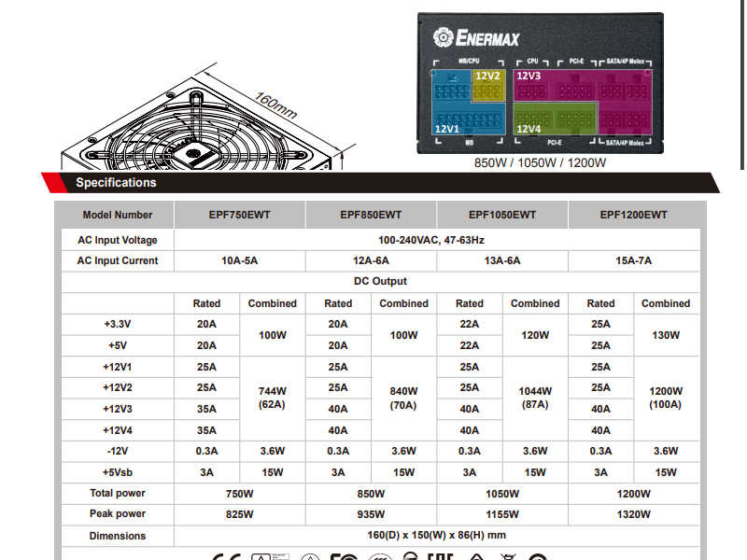Image resolution: width=747 pixels, height=560 pixels.
Task: Select the EPF850EWT column header
Action: point(371,215)
